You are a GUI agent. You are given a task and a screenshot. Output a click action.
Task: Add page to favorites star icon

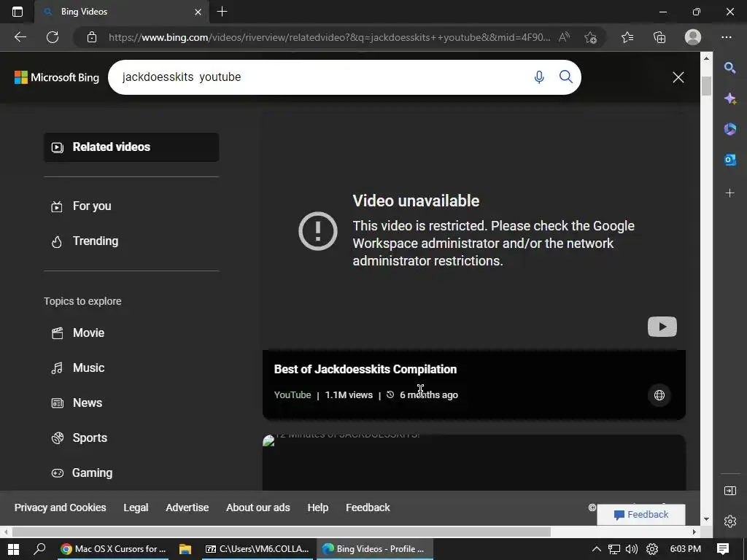(x=590, y=37)
